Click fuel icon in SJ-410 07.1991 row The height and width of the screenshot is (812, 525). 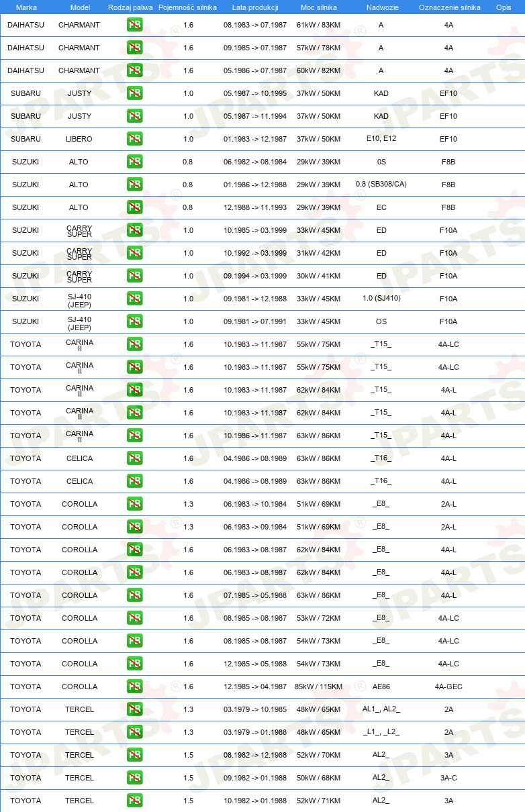pos(134,321)
